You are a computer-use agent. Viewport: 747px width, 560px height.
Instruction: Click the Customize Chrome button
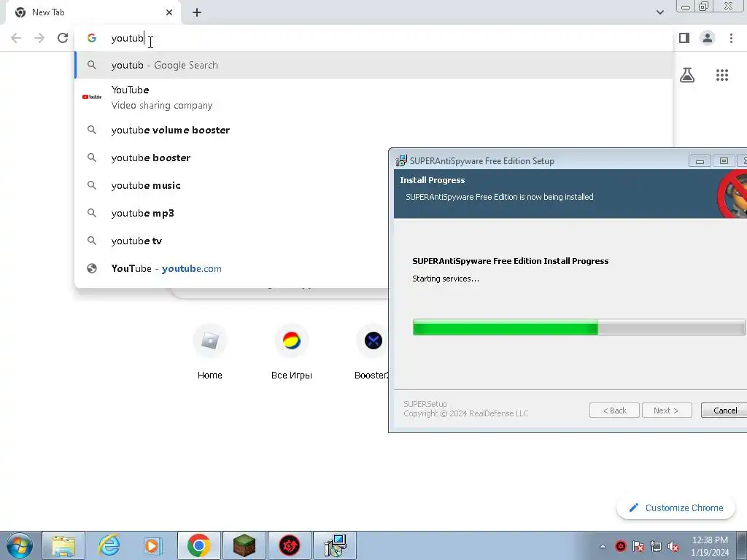pos(676,508)
